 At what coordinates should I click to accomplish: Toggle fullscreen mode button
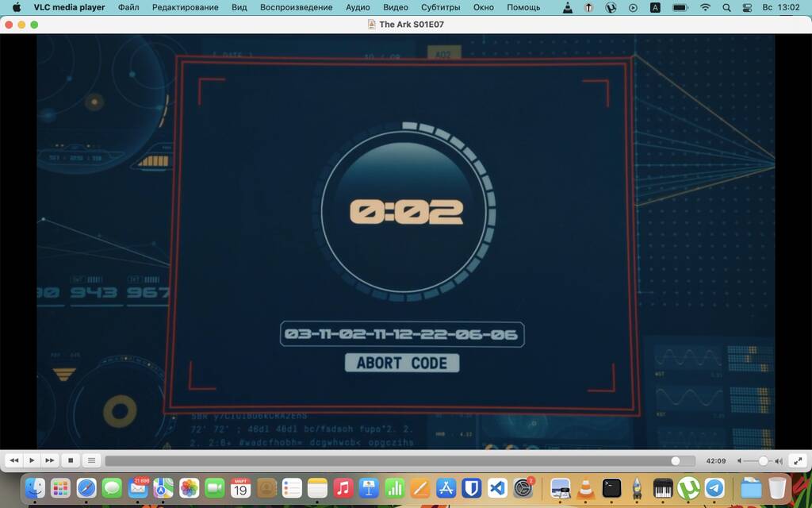798,460
